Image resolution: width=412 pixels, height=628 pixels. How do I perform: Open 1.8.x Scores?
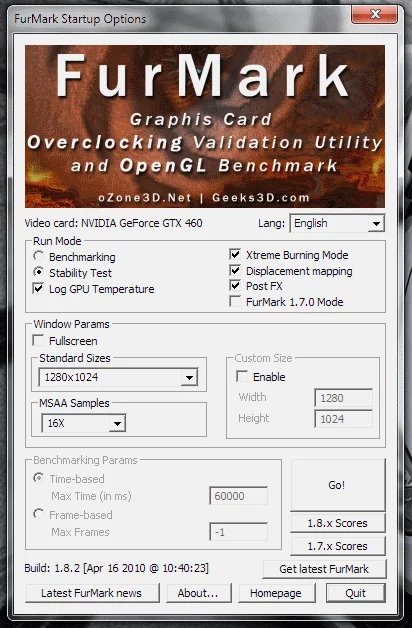338,523
